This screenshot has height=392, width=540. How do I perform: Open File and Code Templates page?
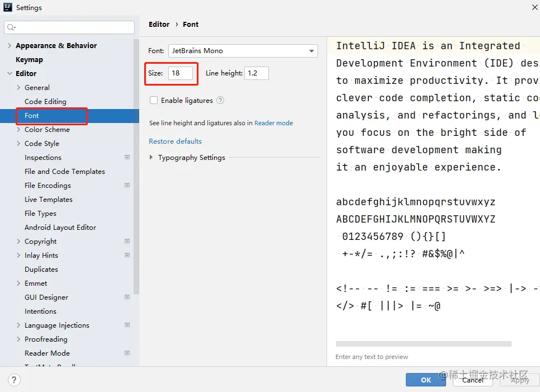click(x=65, y=172)
